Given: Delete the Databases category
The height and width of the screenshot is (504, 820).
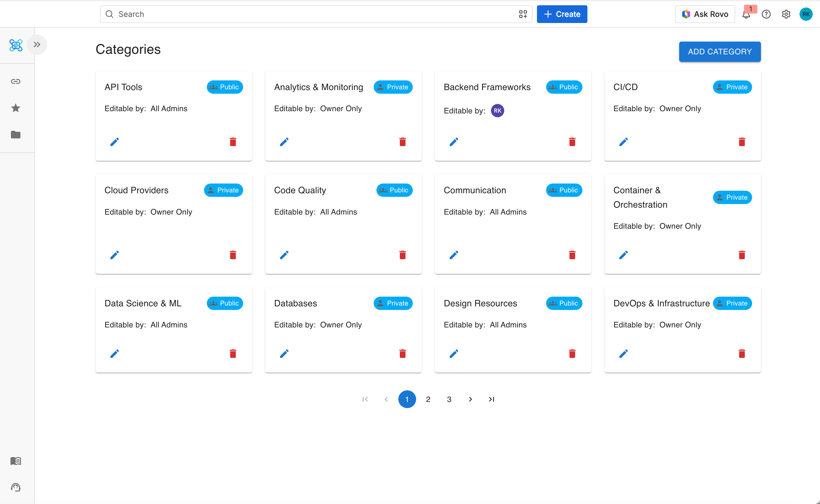Looking at the screenshot, I should tap(403, 354).
